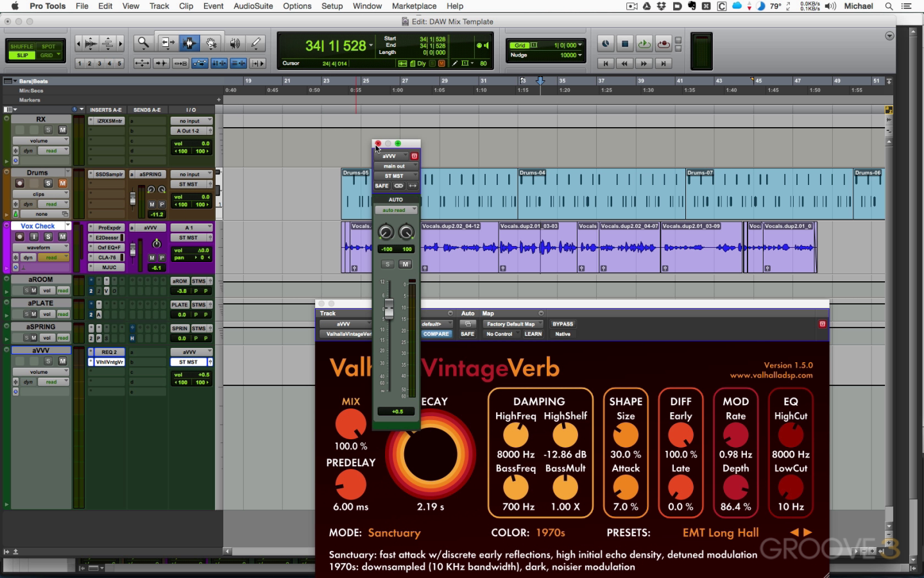Viewport: 924px width, 578px height.
Task: Click the Rewind transport button
Action: (x=624, y=63)
